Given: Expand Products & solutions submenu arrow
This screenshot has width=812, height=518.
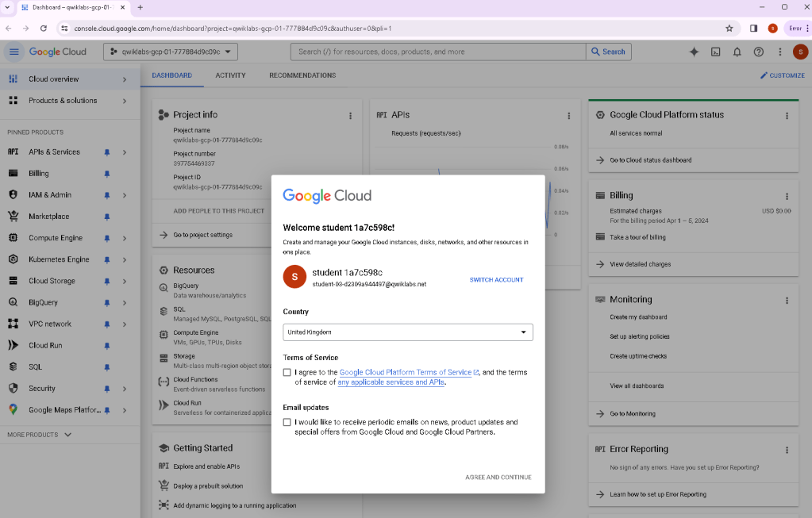Looking at the screenshot, I should 125,101.
